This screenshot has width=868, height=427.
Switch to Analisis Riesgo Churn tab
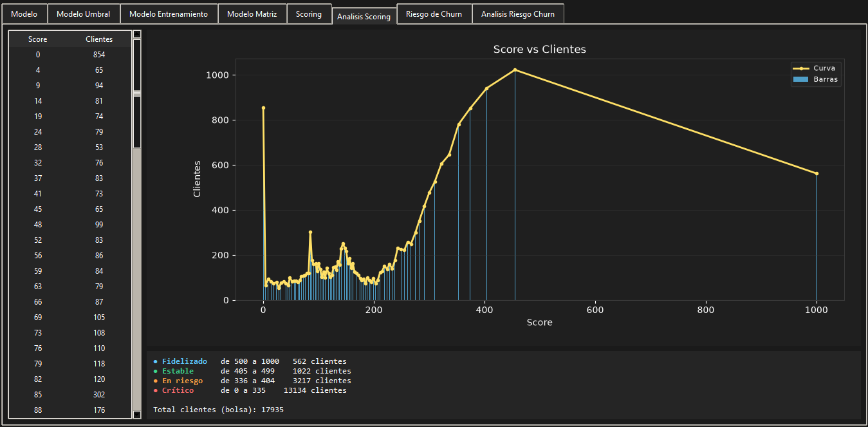[x=518, y=14]
